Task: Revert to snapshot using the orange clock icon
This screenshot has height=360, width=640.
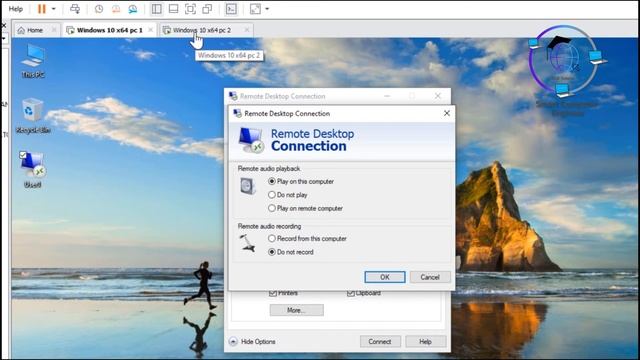Action: 116,9
